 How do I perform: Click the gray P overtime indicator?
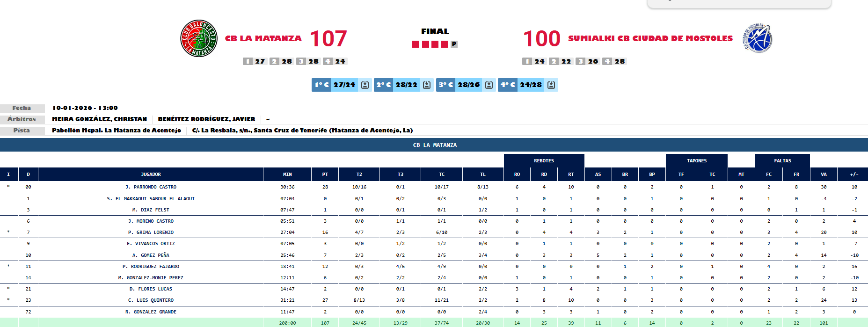(x=454, y=44)
